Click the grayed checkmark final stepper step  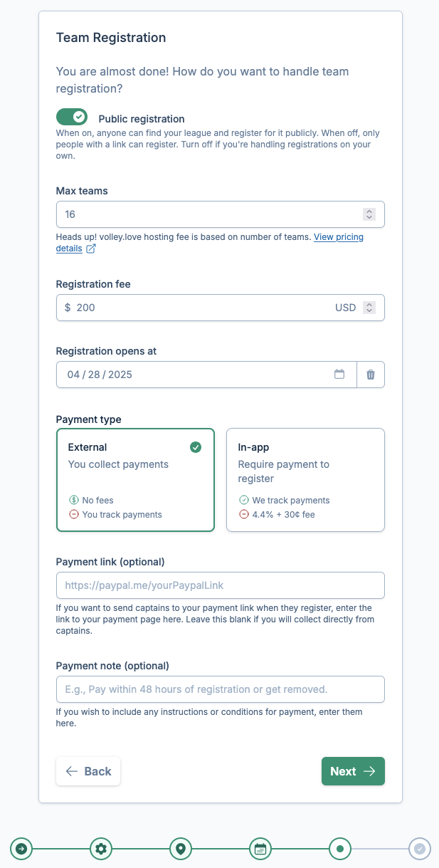coord(420,849)
